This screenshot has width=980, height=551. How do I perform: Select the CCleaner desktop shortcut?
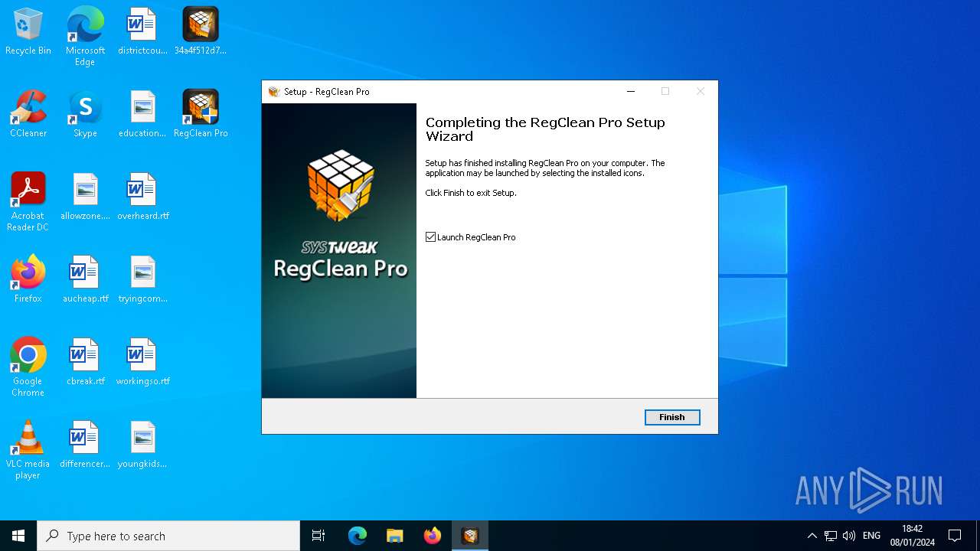pyautogui.click(x=28, y=115)
